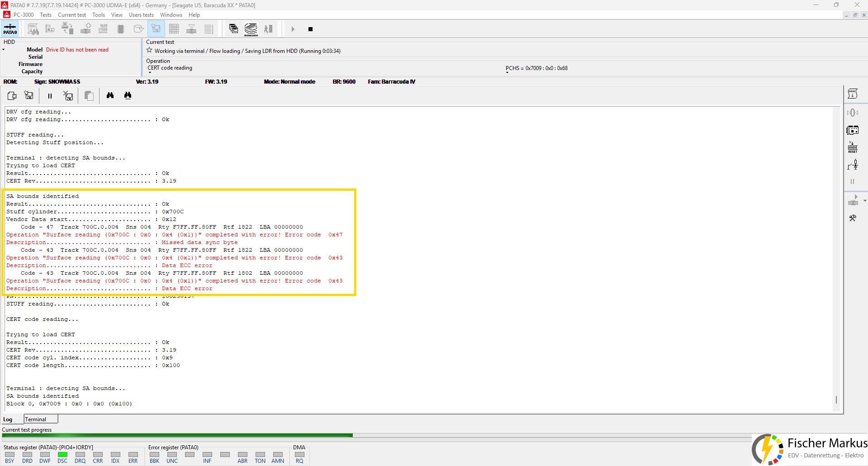Expand the Operation section small arrow
The image size is (868, 466).
pyautogui.click(x=150, y=73)
